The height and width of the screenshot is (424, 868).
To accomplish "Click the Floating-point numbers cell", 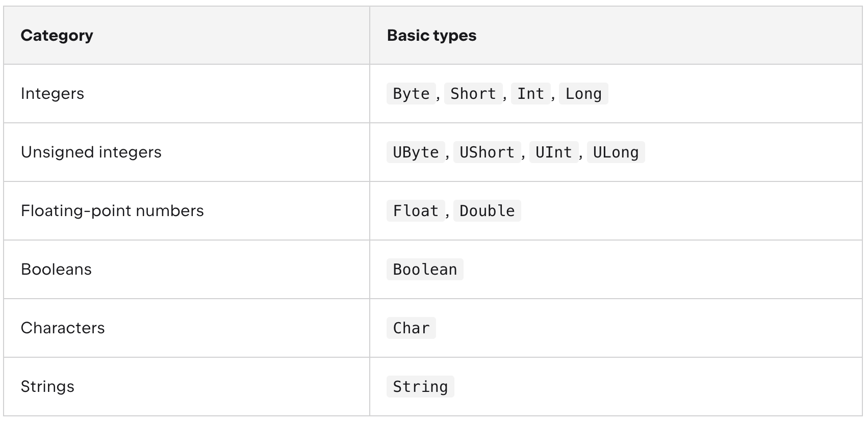I will (x=187, y=211).
